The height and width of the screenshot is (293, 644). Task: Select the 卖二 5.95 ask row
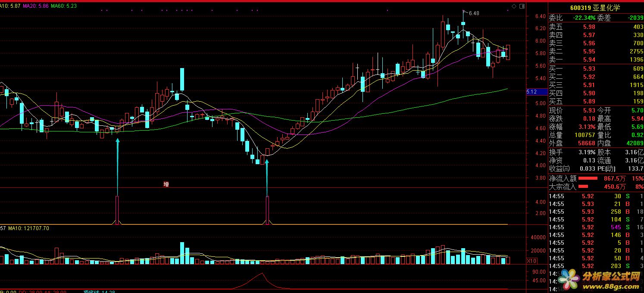[x=596, y=51]
